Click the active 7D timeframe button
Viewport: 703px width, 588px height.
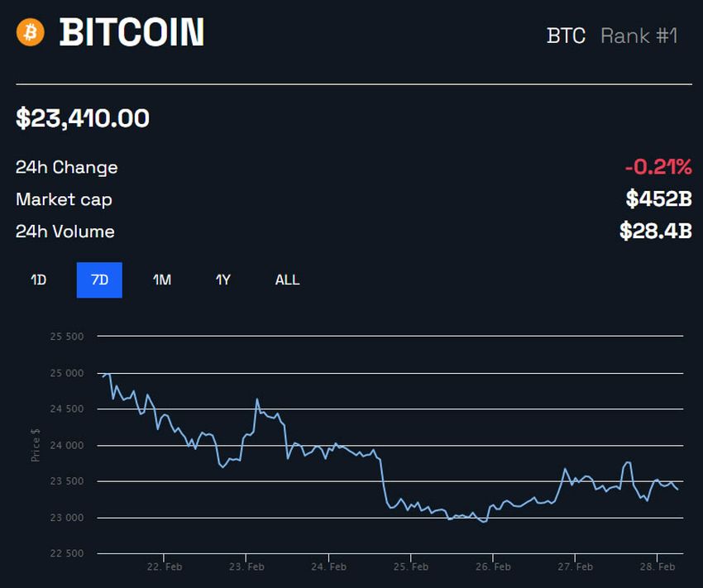coord(99,280)
